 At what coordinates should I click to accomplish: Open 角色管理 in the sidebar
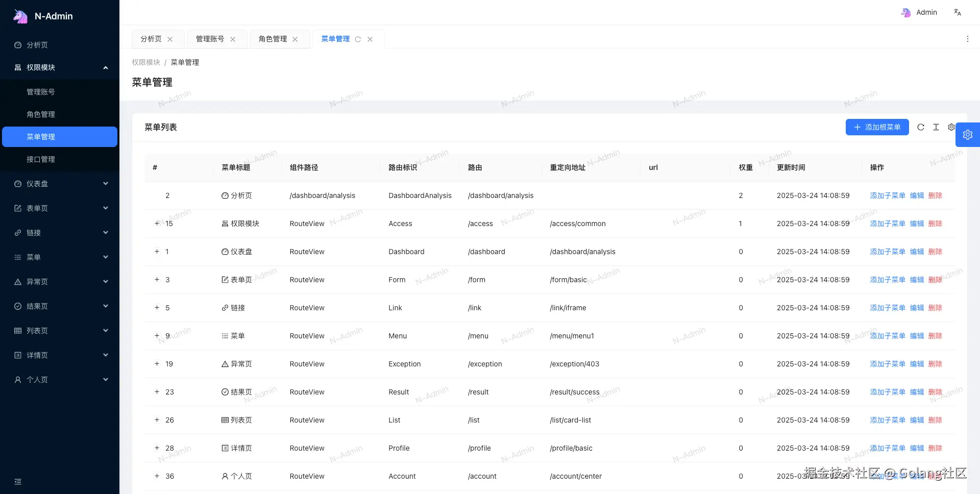[60, 114]
